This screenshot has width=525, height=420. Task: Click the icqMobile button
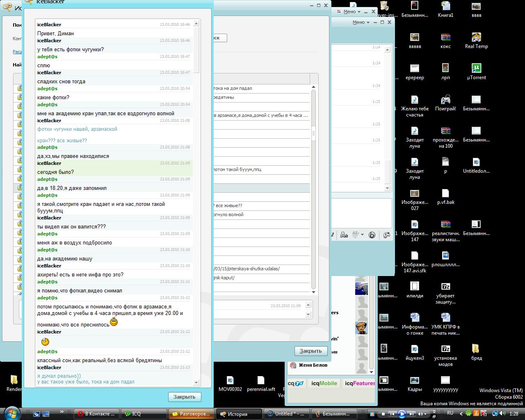tap(324, 383)
